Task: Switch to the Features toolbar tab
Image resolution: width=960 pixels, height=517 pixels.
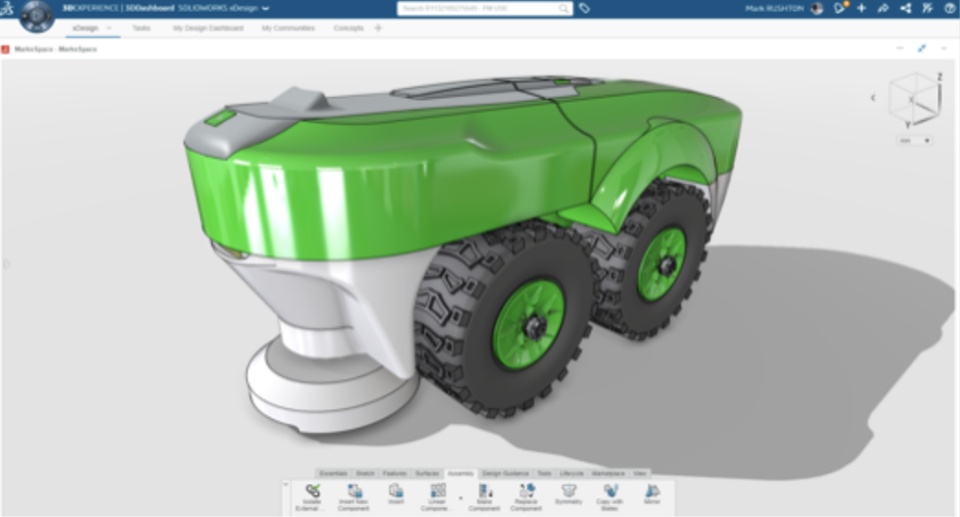Action: click(x=395, y=474)
